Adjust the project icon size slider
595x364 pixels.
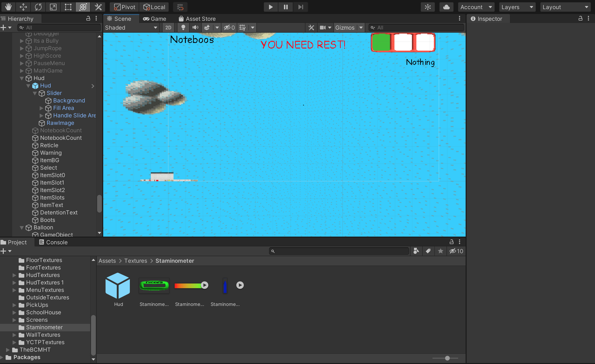click(x=447, y=358)
